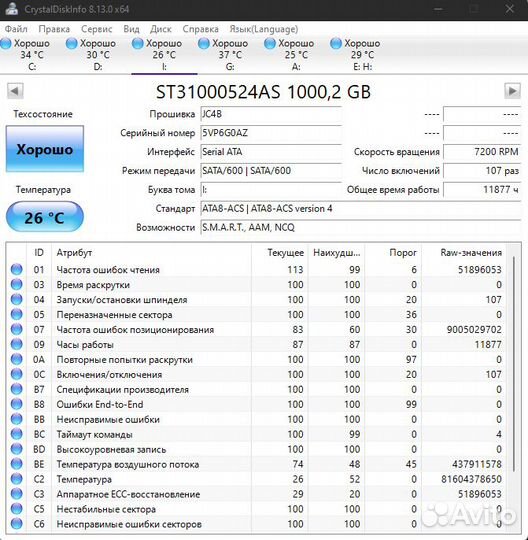528x540 pixels.
Task: Click the transfer mode field SATA/600
Action: 271,171
